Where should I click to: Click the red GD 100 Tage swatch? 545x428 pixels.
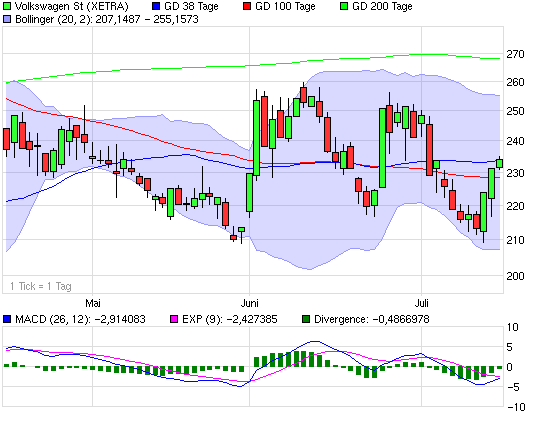247,6
